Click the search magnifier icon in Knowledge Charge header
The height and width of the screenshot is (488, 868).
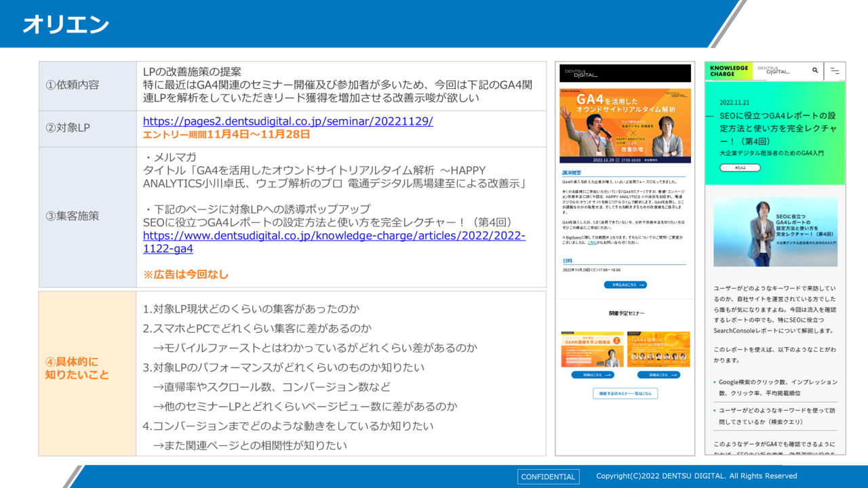pyautogui.click(x=815, y=70)
